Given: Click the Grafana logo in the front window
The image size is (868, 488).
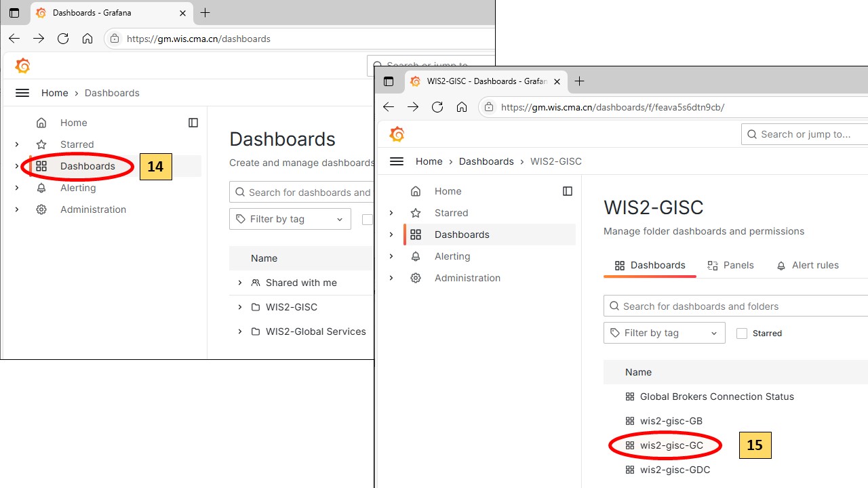Looking at the screenshot, I should pyautogui.click(x=397, y=134).
